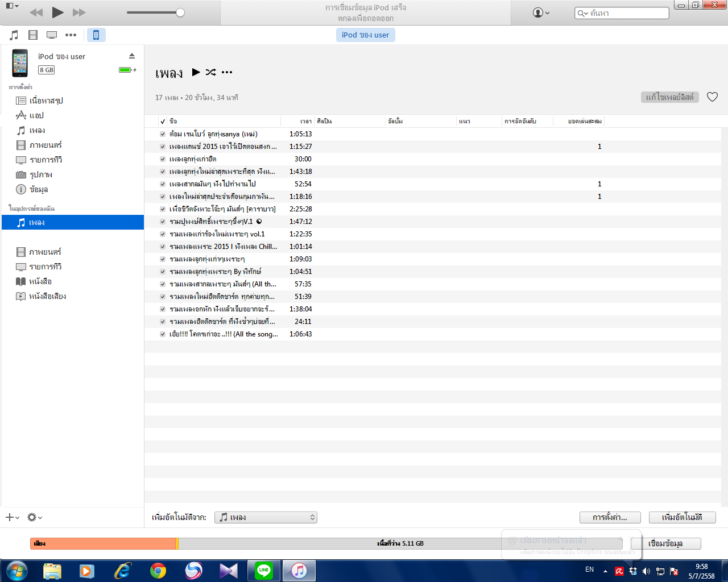Image resolution: width=728 pixels, height=582 pixels.
Task: Click the iPod ของ user tab
Action: coord(365,35)
